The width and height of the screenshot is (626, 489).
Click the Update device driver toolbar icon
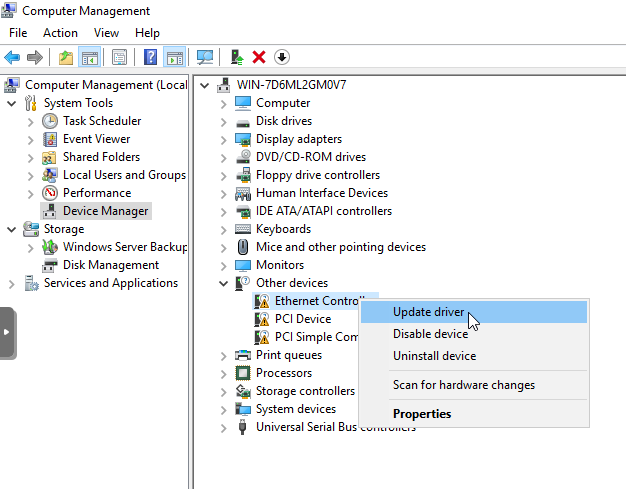click(237, 57)
